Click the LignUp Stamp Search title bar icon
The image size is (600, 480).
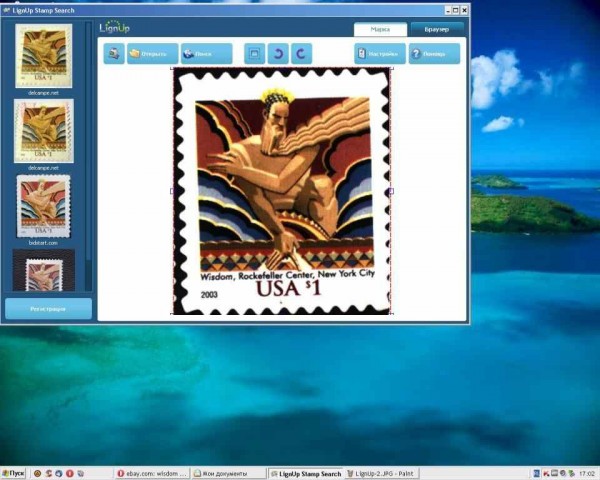[6, 10]
